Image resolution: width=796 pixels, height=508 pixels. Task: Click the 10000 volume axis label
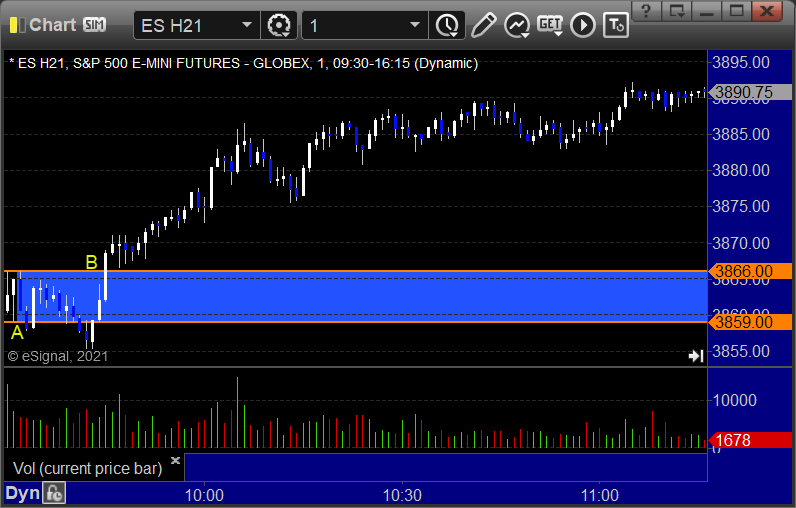coord(735,400)
